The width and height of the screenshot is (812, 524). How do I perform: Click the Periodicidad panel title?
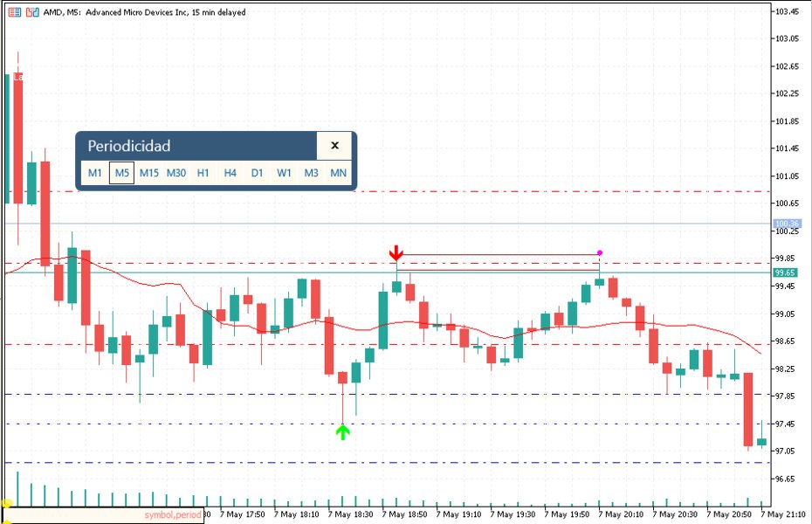pos(129,146)
